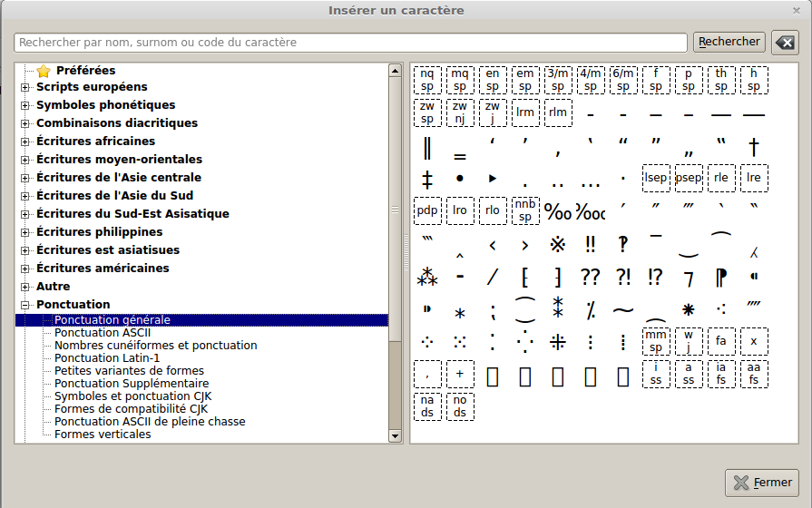Insert the double exclamation ‼ character
The width and height of the screenshot is (812, 508).
(x=591, y=244)
